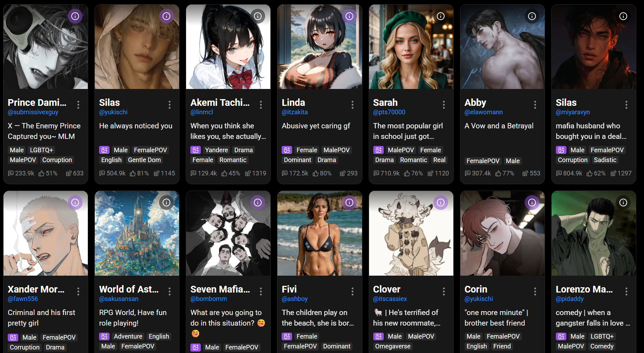Click image tag icon on Fivi card

287,336
